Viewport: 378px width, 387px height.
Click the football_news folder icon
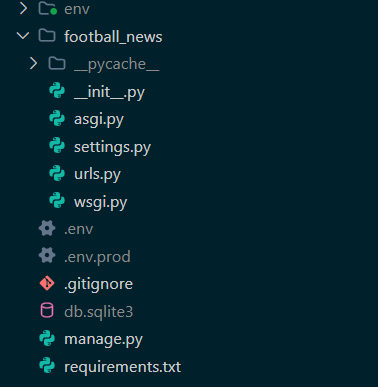(x=47, y=35)
